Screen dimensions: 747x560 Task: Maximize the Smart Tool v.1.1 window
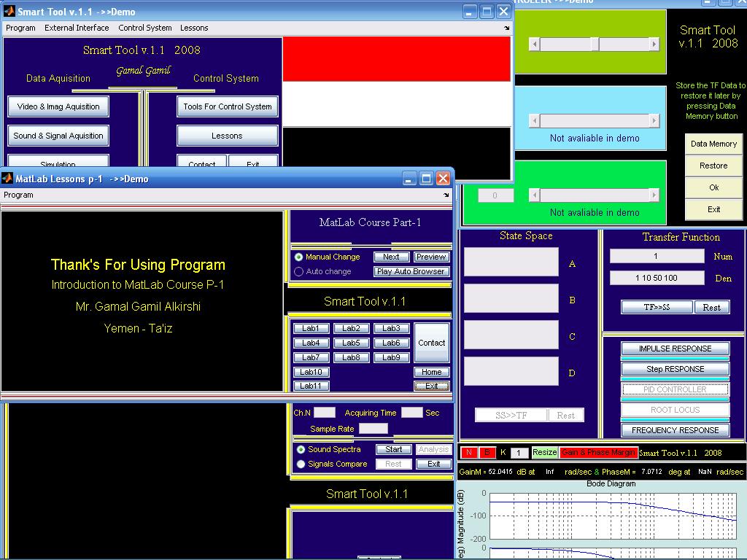(x=487, y=12)
